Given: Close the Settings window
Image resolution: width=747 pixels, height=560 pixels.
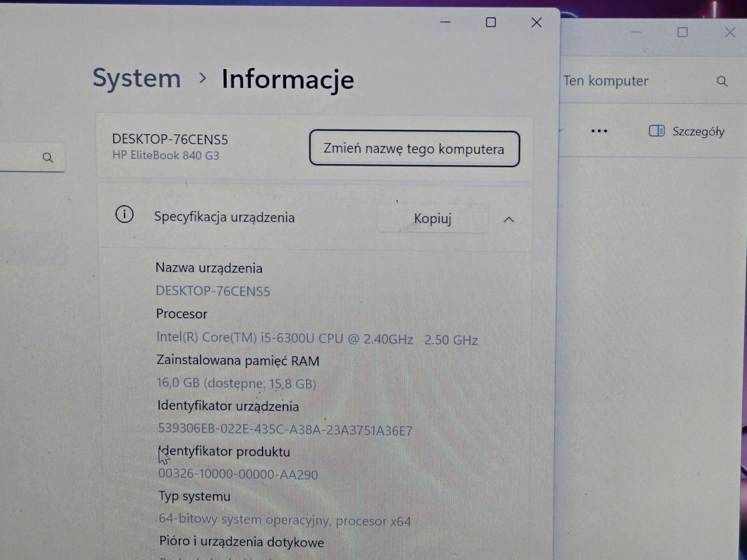Looking at the screenshot, I should pos(537,22).
